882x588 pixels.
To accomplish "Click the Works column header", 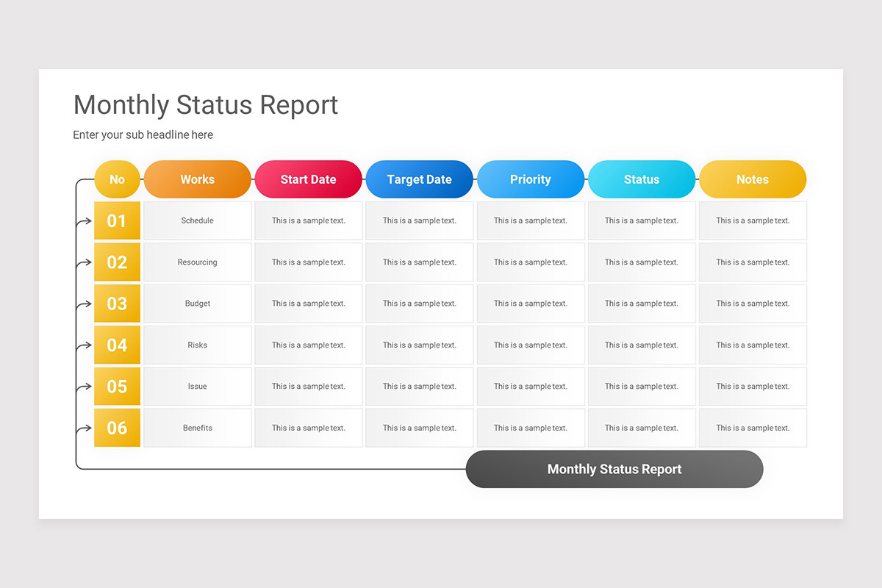I will 197,179.
